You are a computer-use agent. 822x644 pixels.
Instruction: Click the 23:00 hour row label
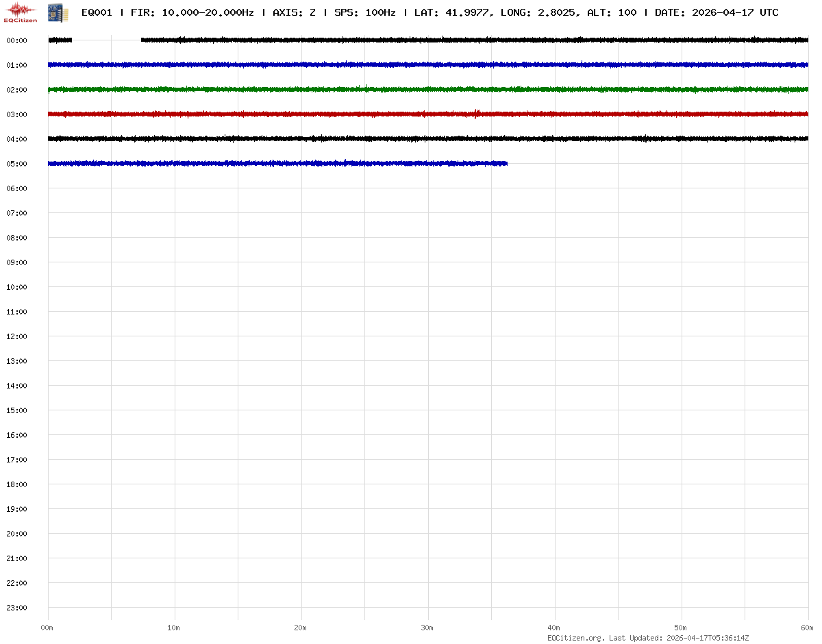[16, 608]
